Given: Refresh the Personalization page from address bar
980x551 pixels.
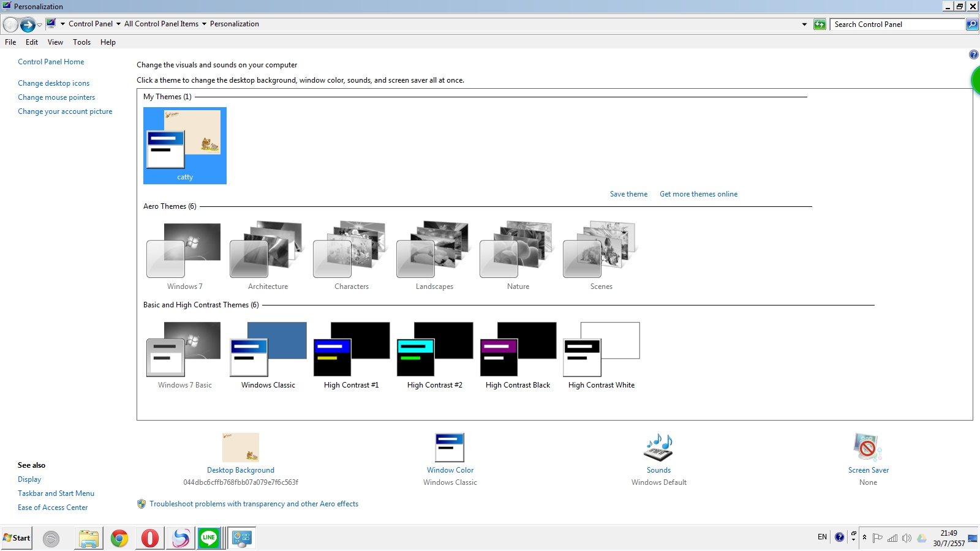Looking at the screenshot, I should pos(820,24).
